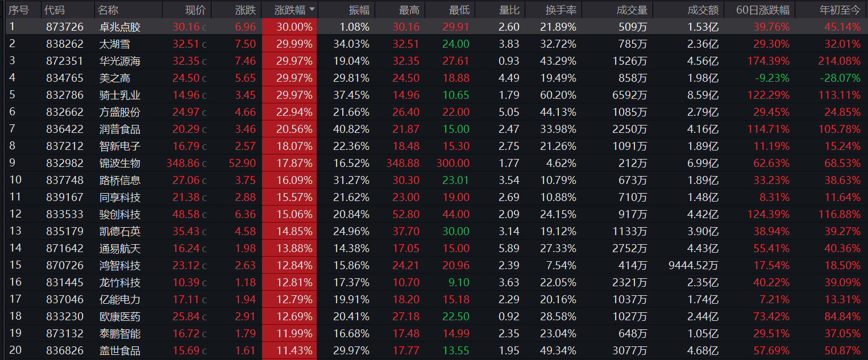Select stock name 骏创科技
Screen dimensions: 868x360
click(x=119, y=214)
